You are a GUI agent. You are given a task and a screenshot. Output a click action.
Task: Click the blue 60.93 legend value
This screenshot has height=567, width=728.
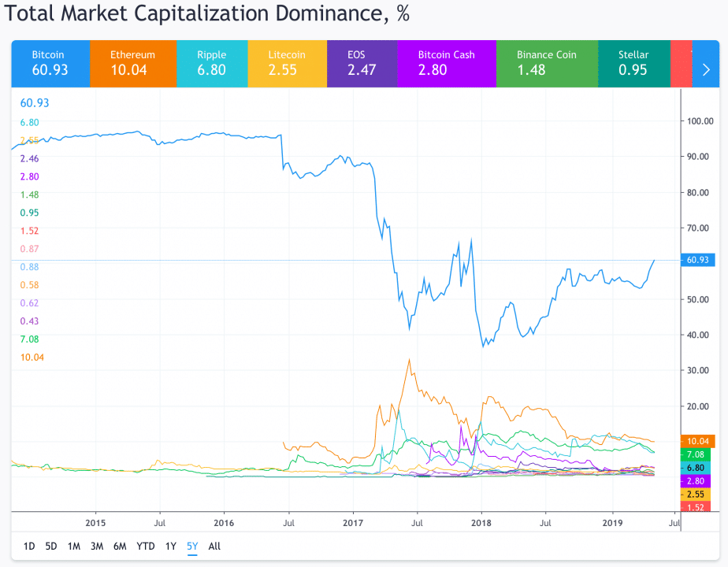[x=35, y=103]
